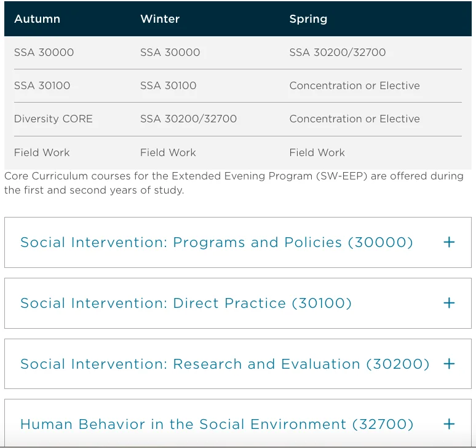Select SSA 30200/32700 in the Winter column
476x448 pixels.
tap(188, 119)
